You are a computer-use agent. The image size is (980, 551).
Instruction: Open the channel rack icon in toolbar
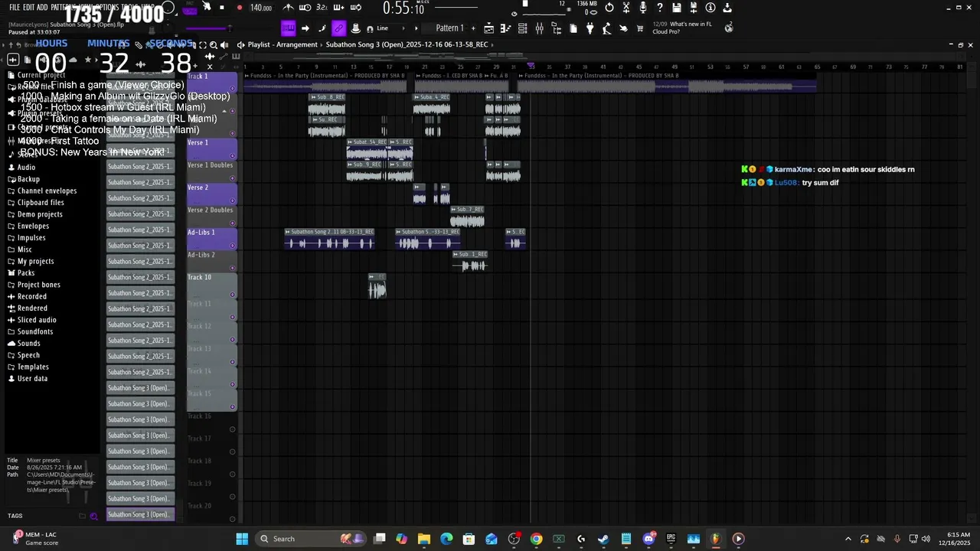point(522,28)
